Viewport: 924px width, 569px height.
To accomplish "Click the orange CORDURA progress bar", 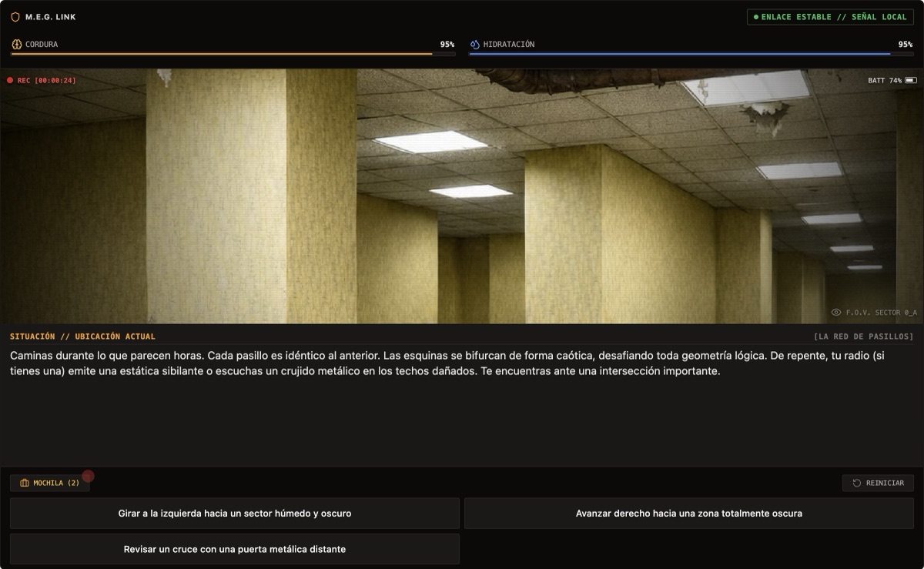I will point(233,54).
